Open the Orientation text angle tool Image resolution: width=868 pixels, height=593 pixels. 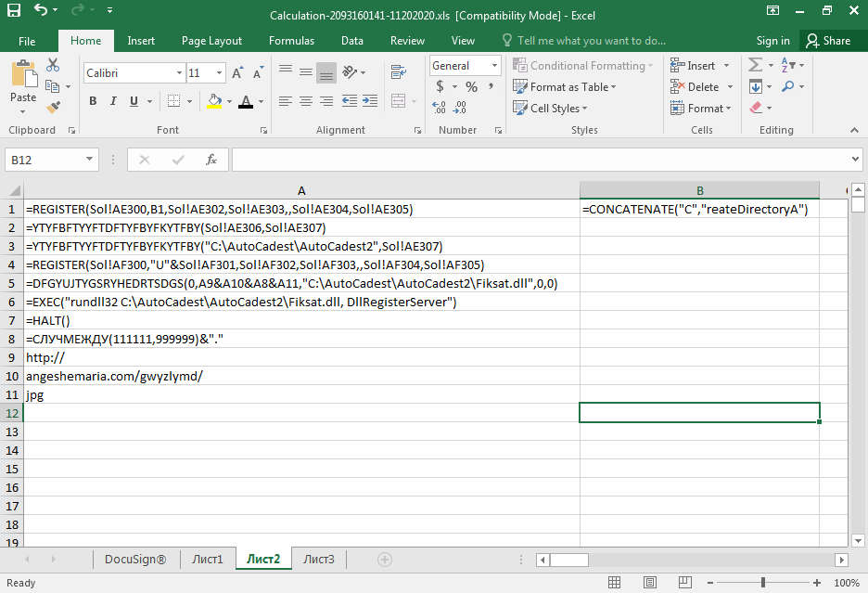pos(350,72)
